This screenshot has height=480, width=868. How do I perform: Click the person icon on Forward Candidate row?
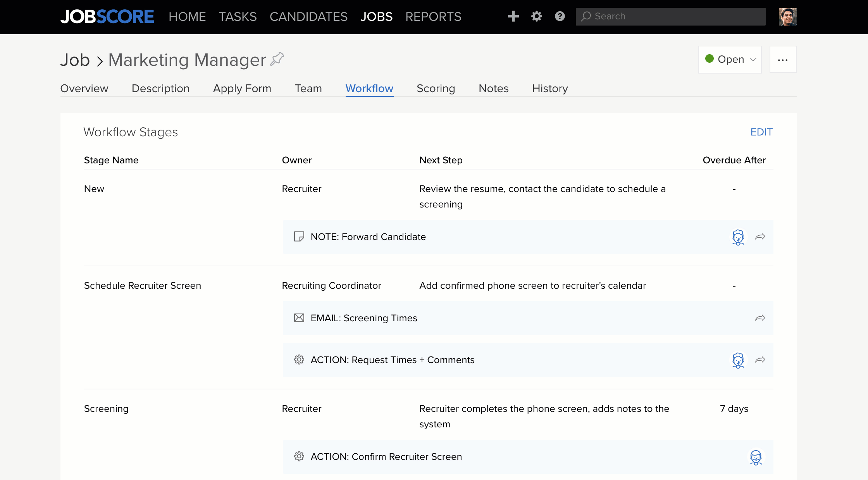738,237
